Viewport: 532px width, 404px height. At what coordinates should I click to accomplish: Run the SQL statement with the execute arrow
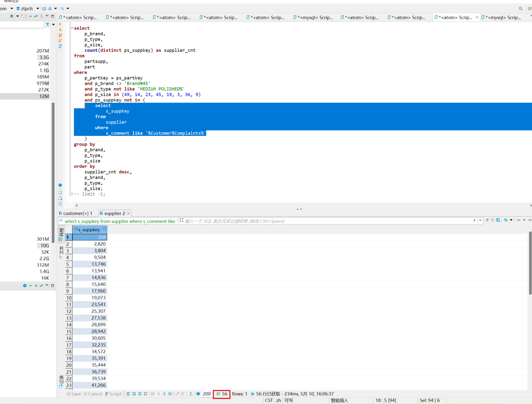point(60,24)
